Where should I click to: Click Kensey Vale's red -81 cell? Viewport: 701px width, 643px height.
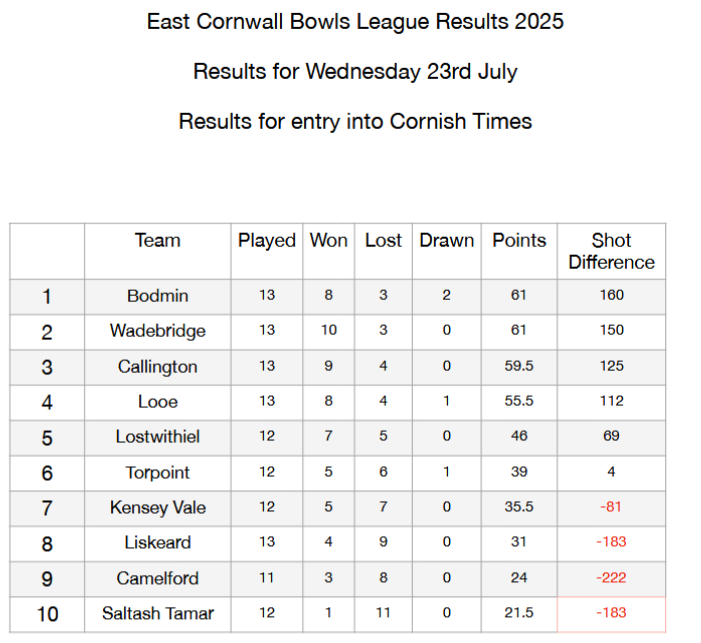(x=611, y=508)
